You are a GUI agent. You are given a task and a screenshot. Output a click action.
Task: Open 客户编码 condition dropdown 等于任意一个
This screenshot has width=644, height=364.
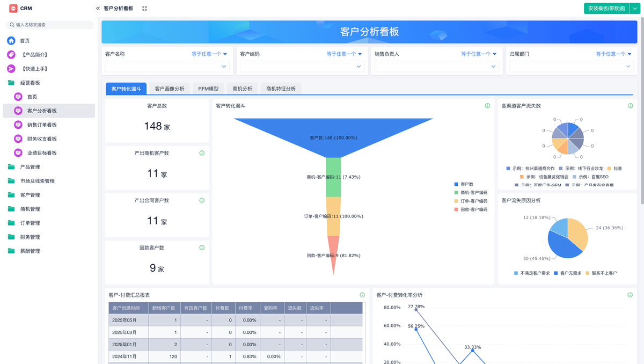[x=344, y=54]
